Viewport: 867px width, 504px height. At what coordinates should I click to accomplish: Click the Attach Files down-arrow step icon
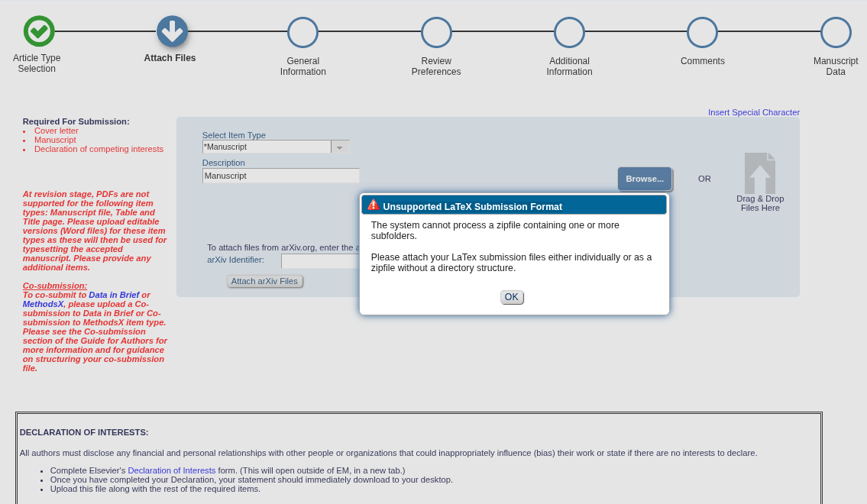pos(172,31)
